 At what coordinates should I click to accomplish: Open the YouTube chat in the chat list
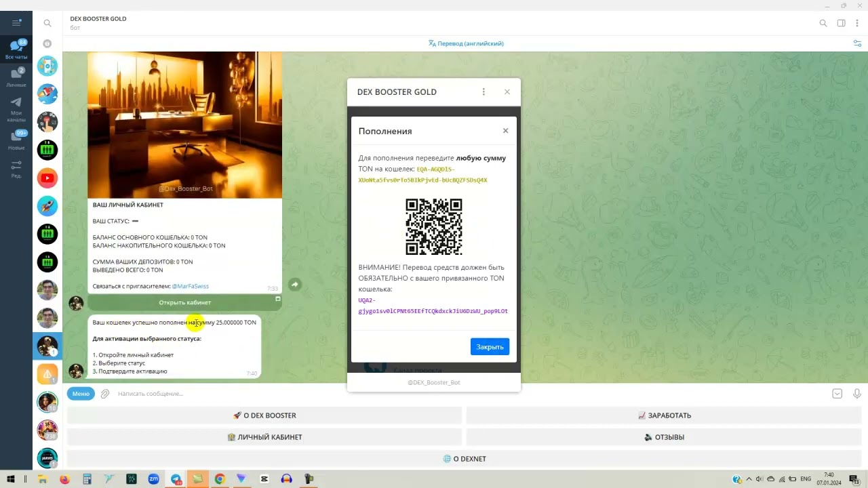tap(47, 178)
